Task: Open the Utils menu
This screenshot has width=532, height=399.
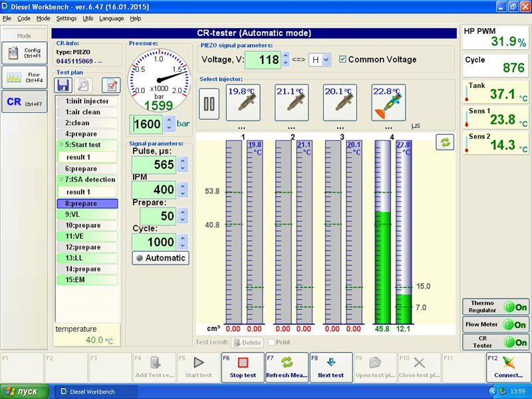Action: [x=88, y=19]
